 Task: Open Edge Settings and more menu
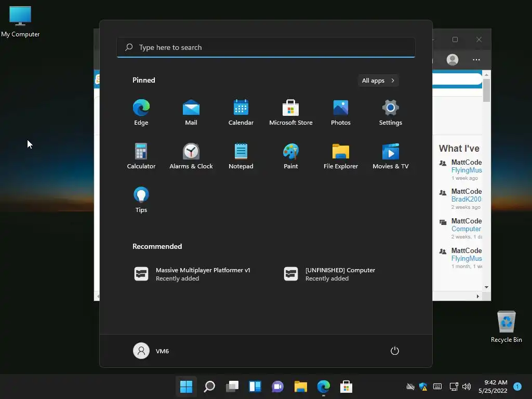click(x=476, y=60)
